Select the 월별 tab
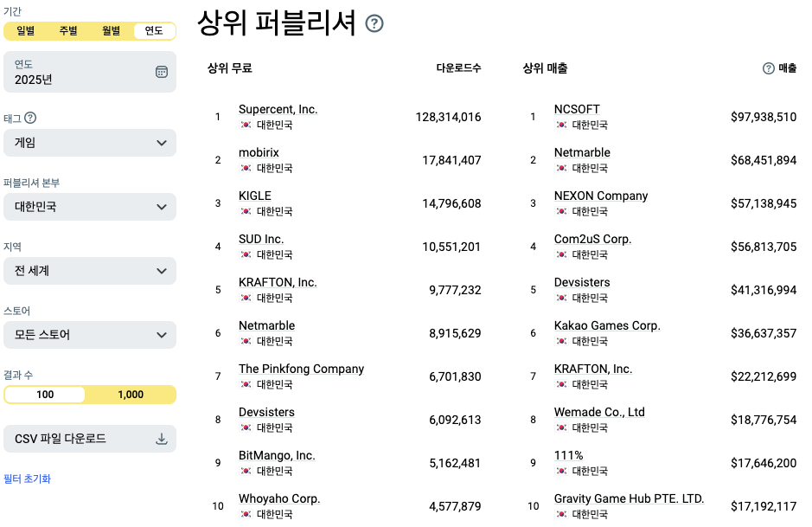812x527 pixels. [111, 30]
